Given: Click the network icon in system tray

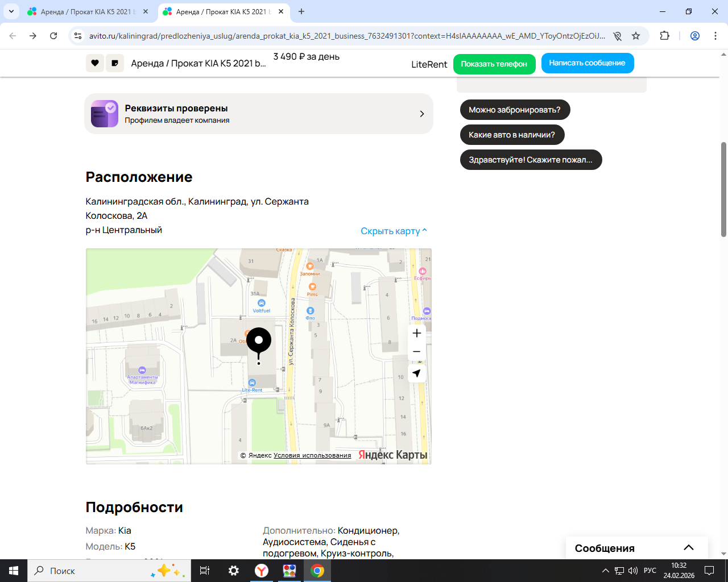Looking at the screenshot, I should pos(619,571).
